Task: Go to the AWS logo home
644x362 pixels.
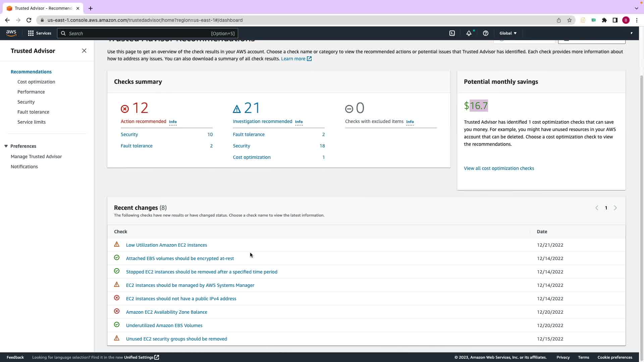Action: 11,33
